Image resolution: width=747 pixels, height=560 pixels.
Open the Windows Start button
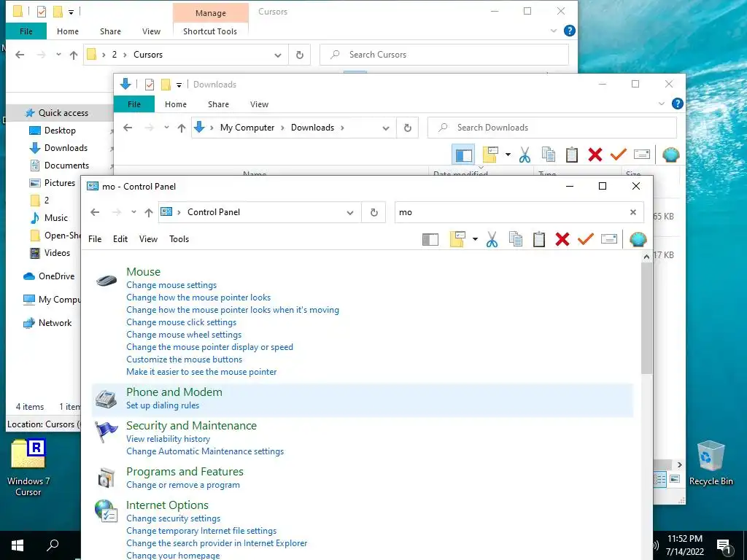point(18,545)
